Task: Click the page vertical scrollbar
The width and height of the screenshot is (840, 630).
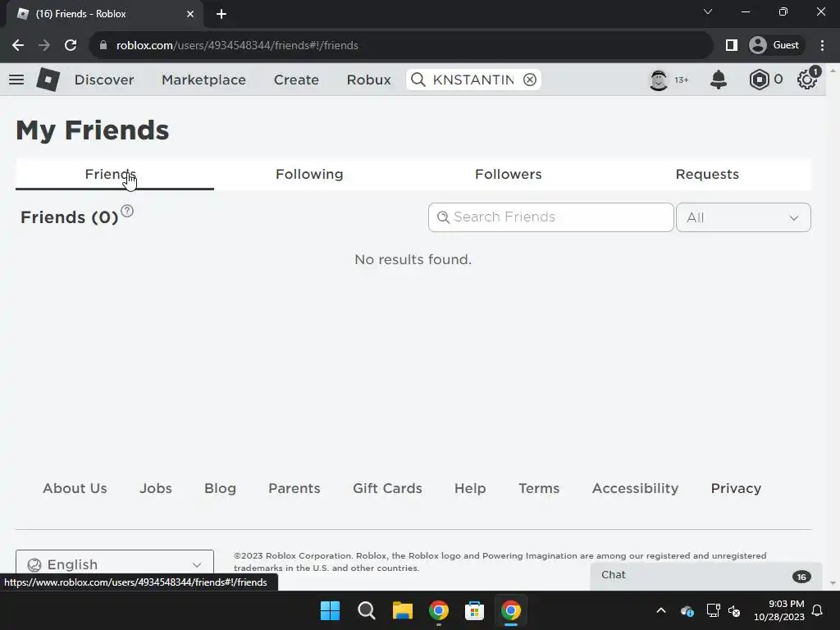Action: point(833,326)
